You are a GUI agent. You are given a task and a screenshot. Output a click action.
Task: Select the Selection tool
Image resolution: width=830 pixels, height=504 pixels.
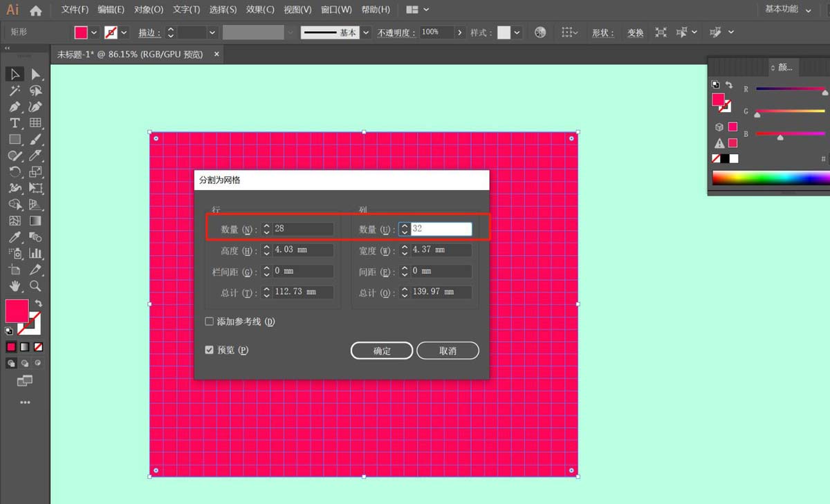14,74
